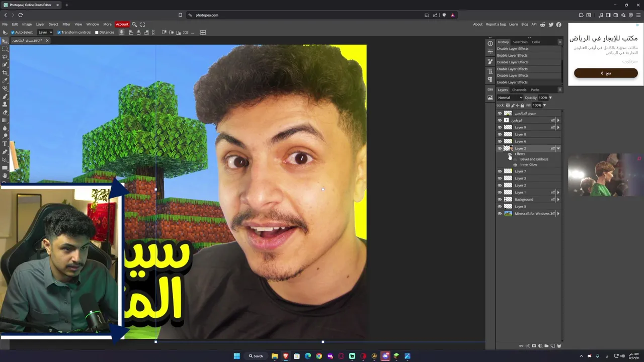Open the Layer auto-select dropdown
This screenshot has width=644, height=362.
click(x=45, y=32)
